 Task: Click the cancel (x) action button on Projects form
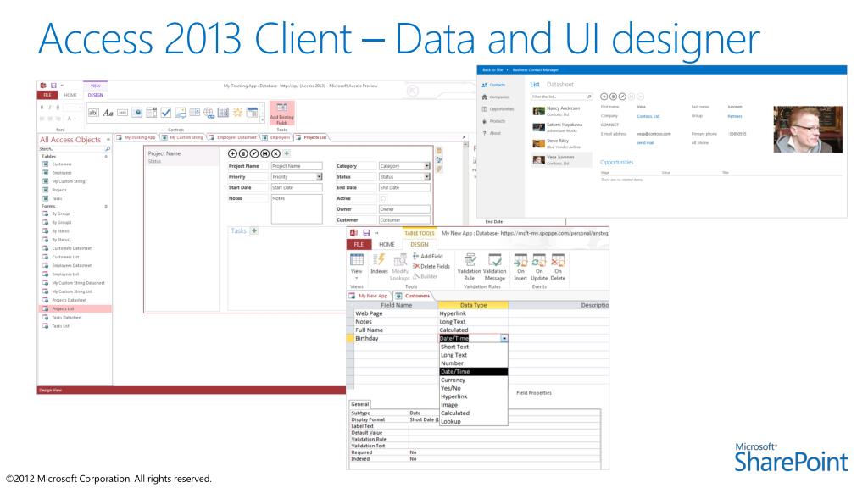coord(275,153)
